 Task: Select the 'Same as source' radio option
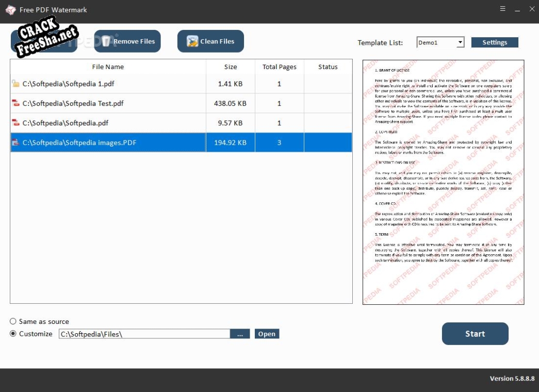[13, 321]
